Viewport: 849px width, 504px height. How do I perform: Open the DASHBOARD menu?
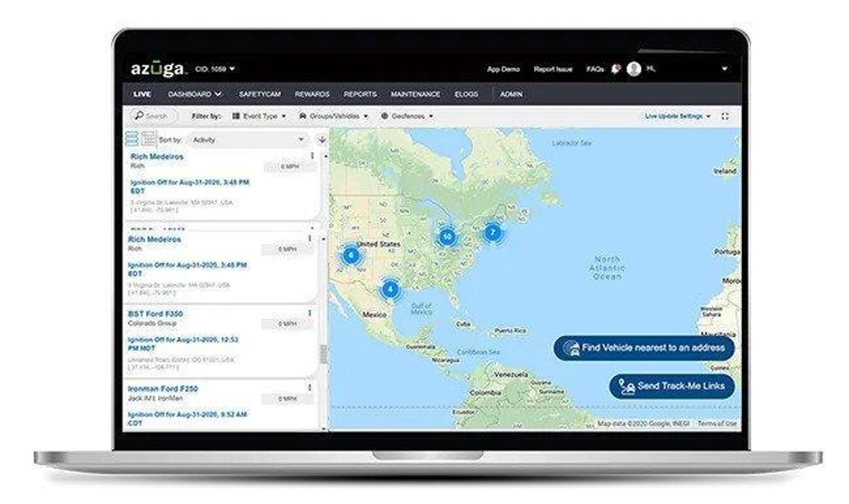(x=194, y=94)
